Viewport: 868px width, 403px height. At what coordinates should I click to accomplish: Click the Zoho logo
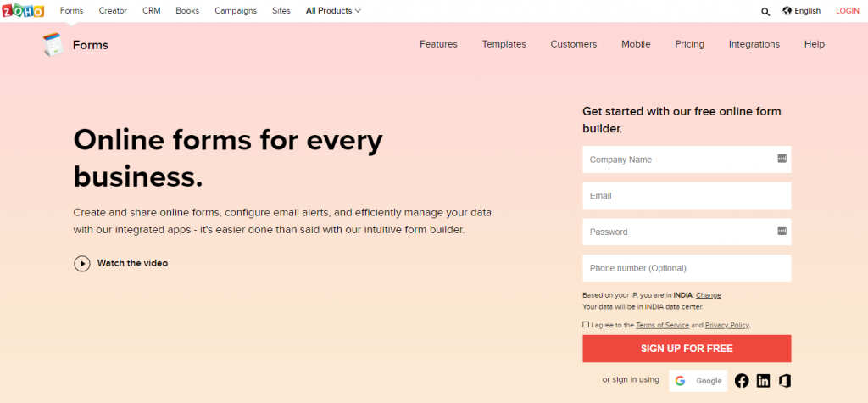pos(23,10)
